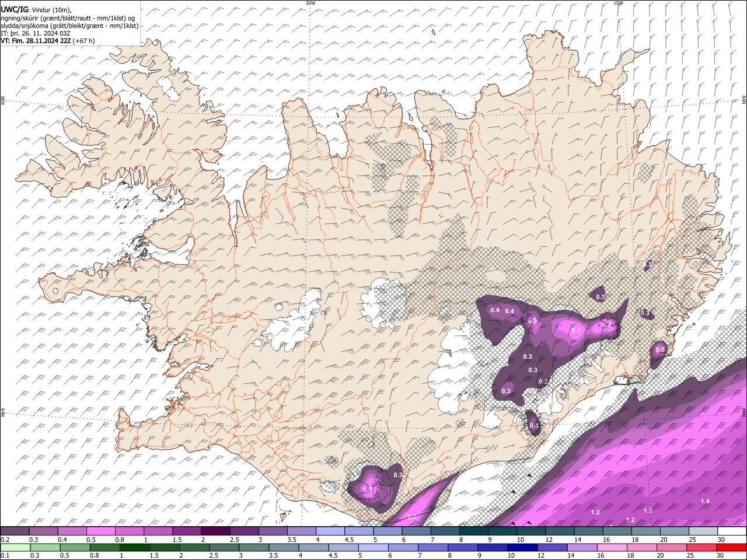The height and width of the screenshot is (560, 747).
Task: Pick the top legend swatch labeled 18
Action: pos(645,531)
